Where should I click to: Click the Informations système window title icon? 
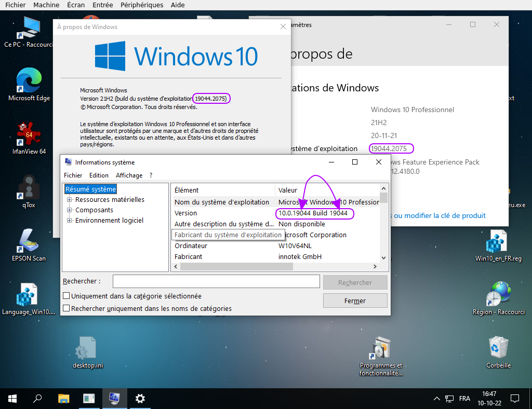(68, 162)
